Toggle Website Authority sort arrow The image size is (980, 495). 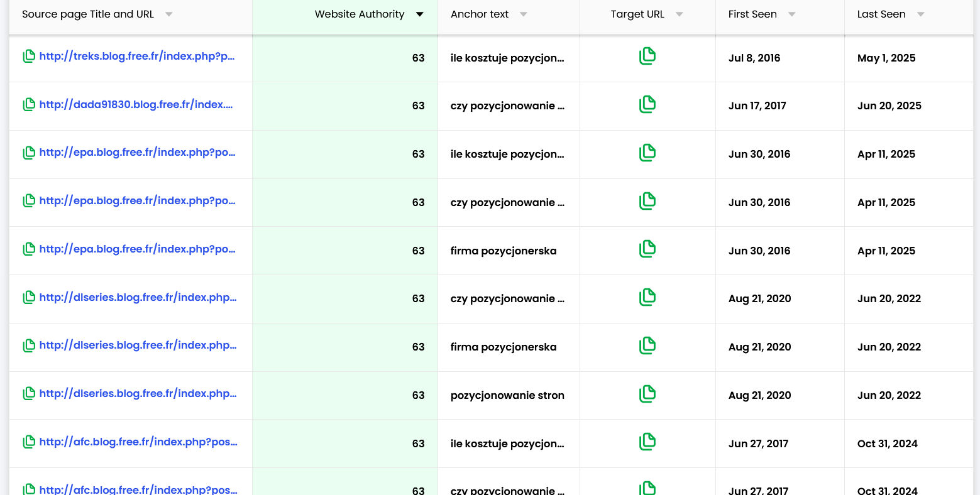419,14
